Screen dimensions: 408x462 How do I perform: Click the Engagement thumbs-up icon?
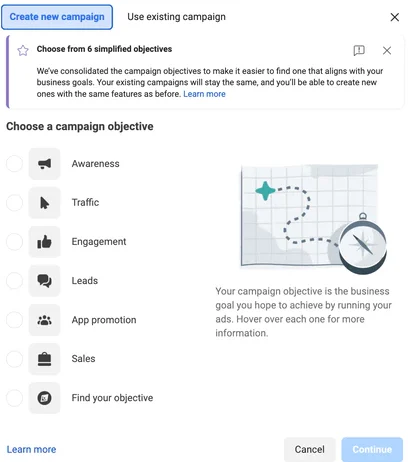coord(44,242)
